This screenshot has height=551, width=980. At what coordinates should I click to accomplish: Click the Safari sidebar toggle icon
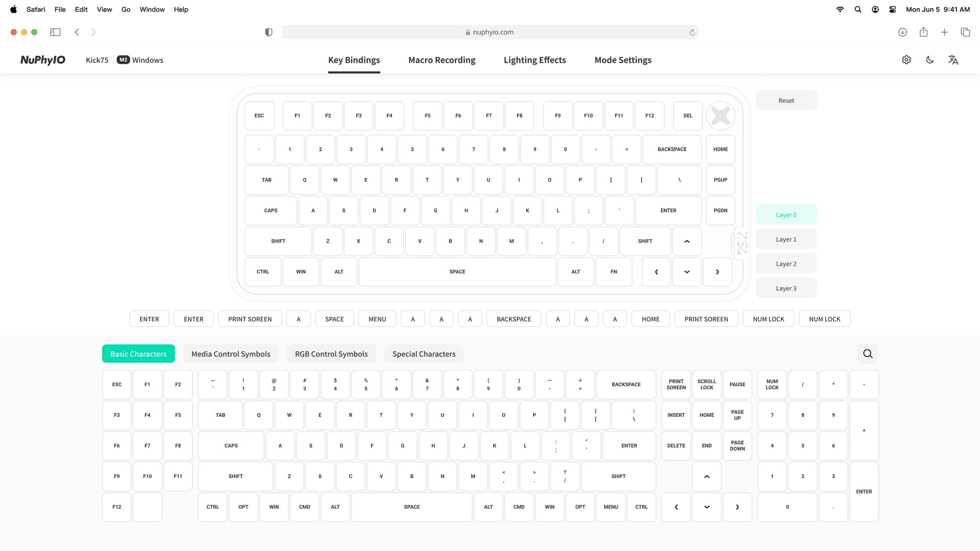pos(55,32)
